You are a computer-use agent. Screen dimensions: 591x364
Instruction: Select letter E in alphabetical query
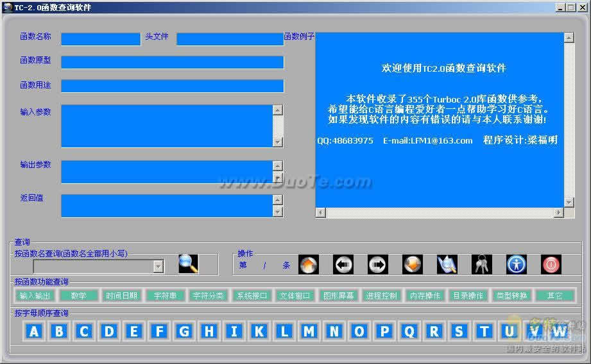click(134, 331)
